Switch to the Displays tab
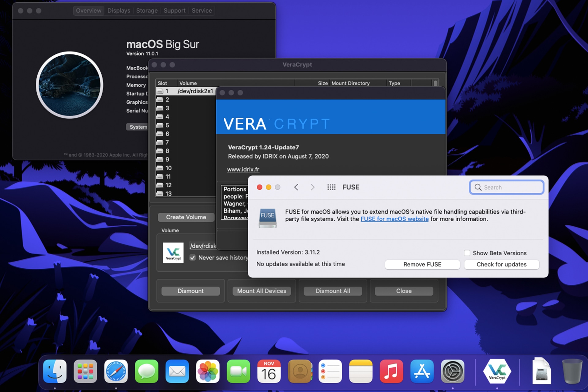The height and width of the screenshot is (392, 588). pyautogui.click(x=119, y=10)
